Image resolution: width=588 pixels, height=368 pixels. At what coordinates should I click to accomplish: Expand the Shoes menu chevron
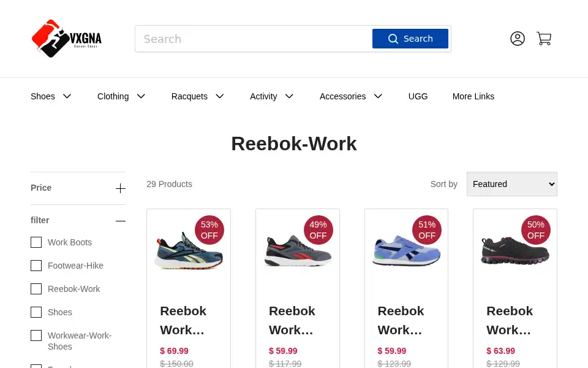click(67, 96)
